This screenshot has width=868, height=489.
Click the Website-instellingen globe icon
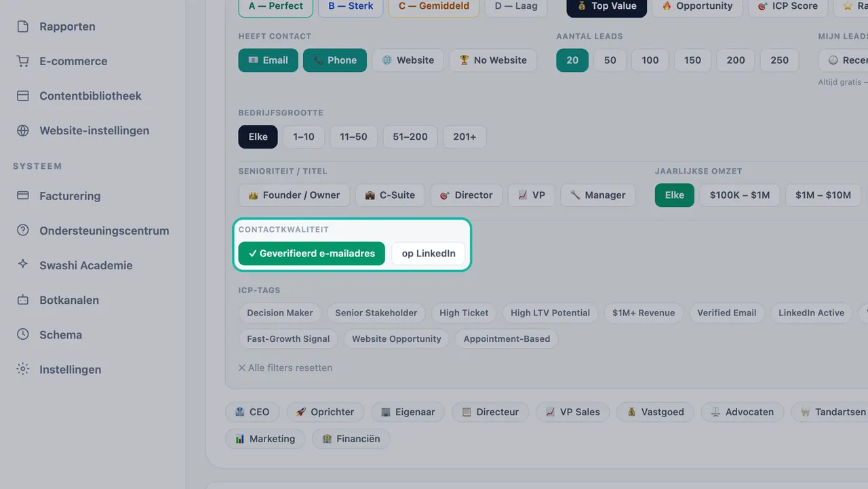[x=23, y=130]
